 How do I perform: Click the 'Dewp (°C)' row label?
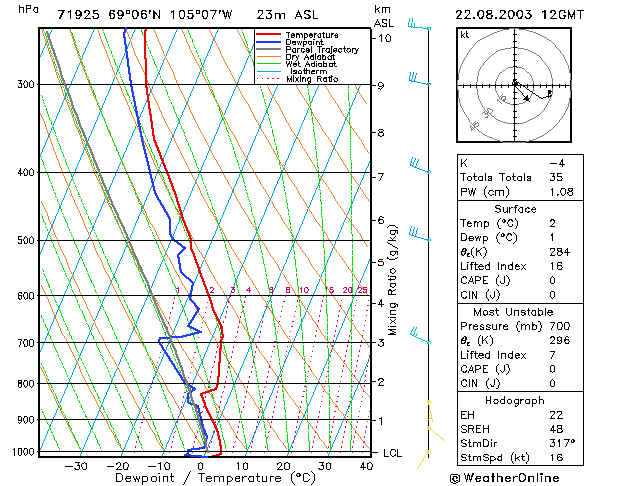(x=489, y=238)
